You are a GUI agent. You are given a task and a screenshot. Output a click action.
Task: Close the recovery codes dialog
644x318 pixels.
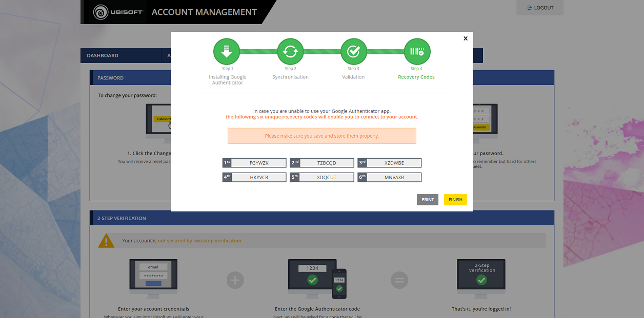coord(466,38)
